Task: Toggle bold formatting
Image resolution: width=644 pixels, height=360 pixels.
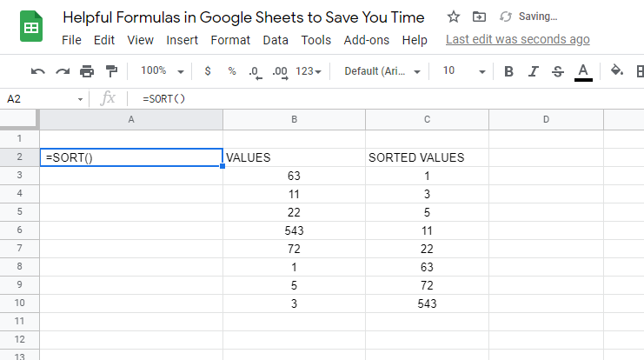Action: click(x=508, y=71)
